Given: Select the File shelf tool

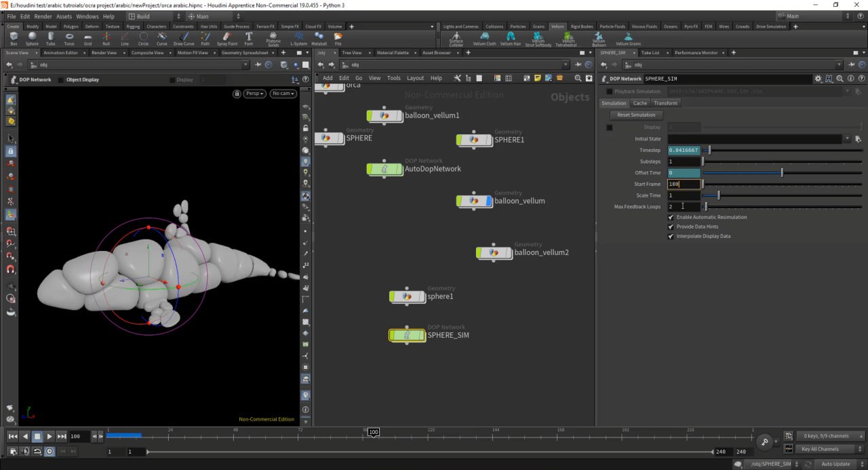Looking at the screenshot, I should tap(338, 38).
